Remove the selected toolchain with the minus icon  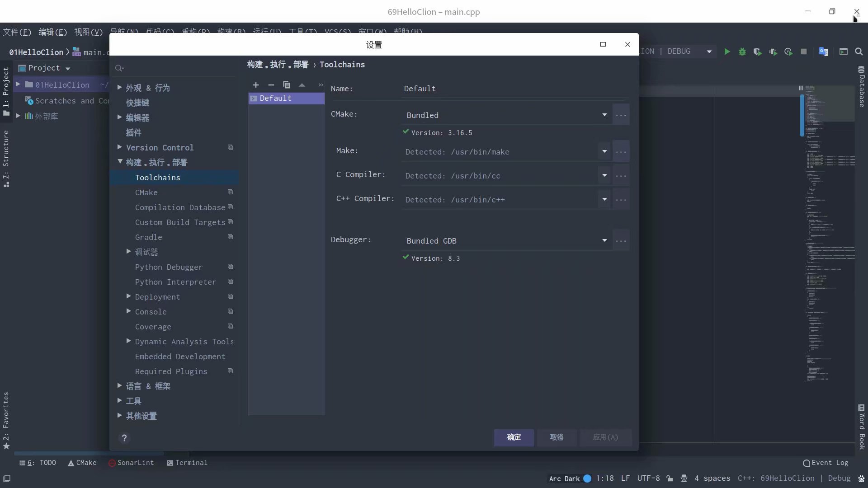[271, 85]
